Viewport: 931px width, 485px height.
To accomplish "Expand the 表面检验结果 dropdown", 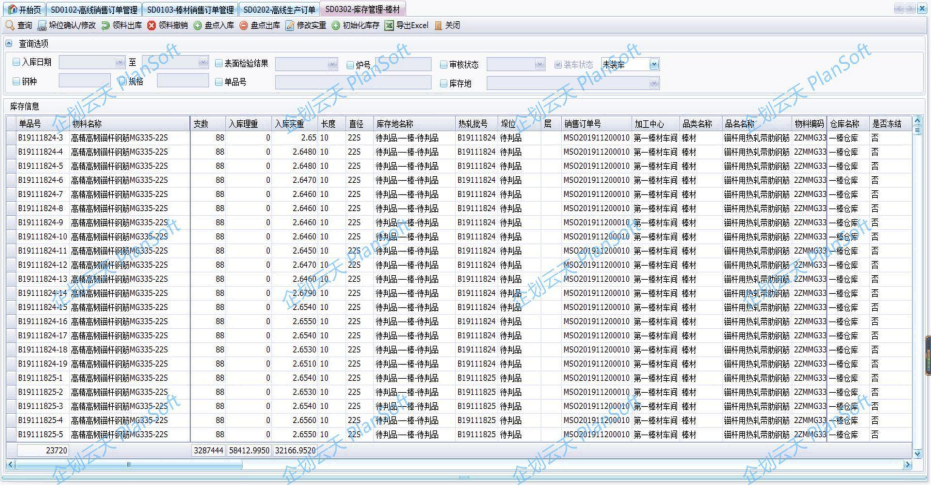I will pyautogui.click(x=332, y=64).
